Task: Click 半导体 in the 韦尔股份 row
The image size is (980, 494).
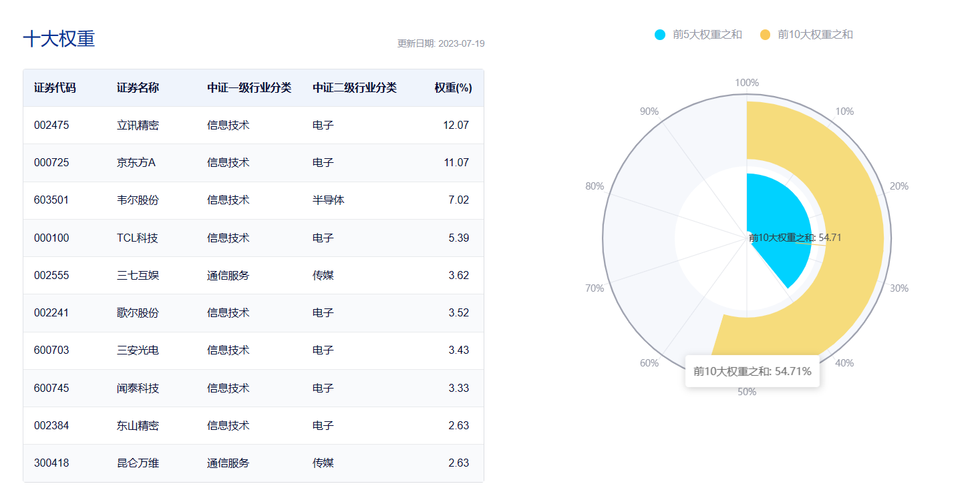Action: (x=329, y=200)
